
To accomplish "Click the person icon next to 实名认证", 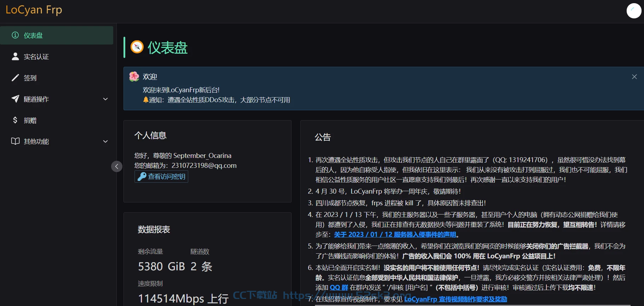I will coord(15,56).
